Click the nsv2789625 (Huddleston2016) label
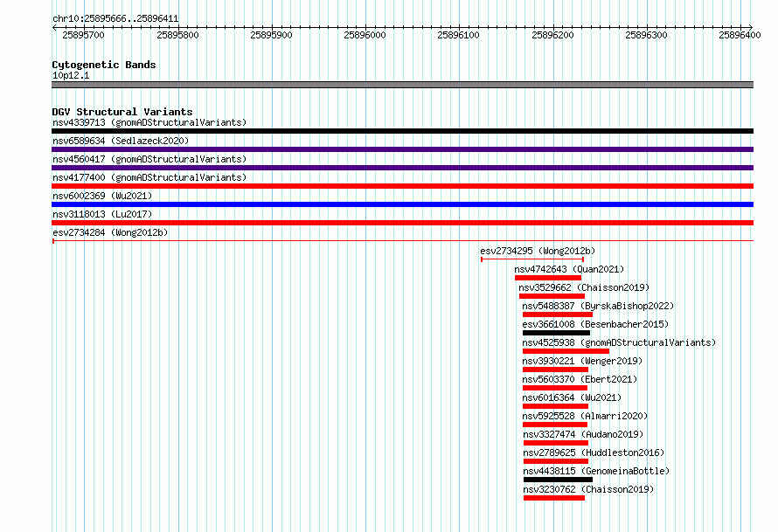778x532 pixels. pyautogui.click(x=594, y=453)
